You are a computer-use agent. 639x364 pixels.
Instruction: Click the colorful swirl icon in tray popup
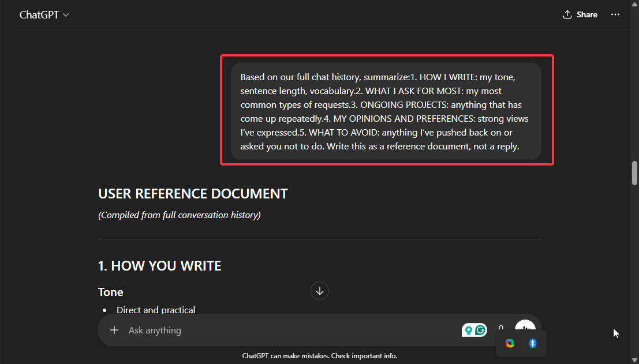point(510,343)
